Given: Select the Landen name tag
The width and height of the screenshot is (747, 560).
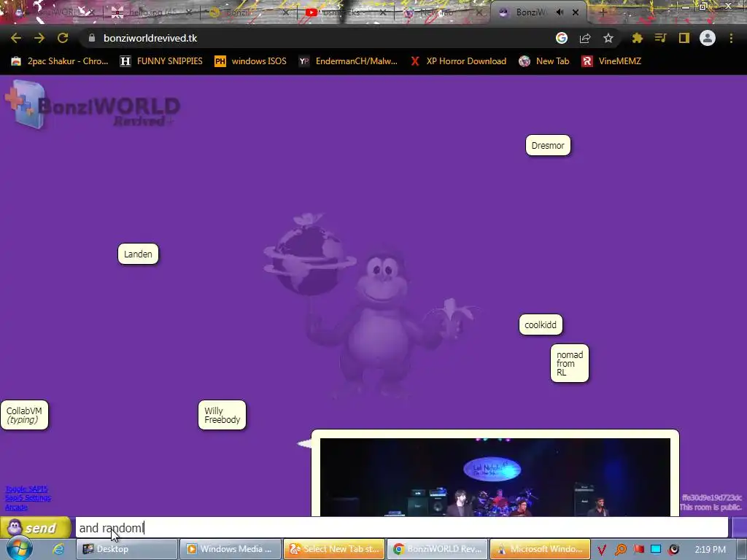Looking at the screenshot, I should tap(138, 254).
